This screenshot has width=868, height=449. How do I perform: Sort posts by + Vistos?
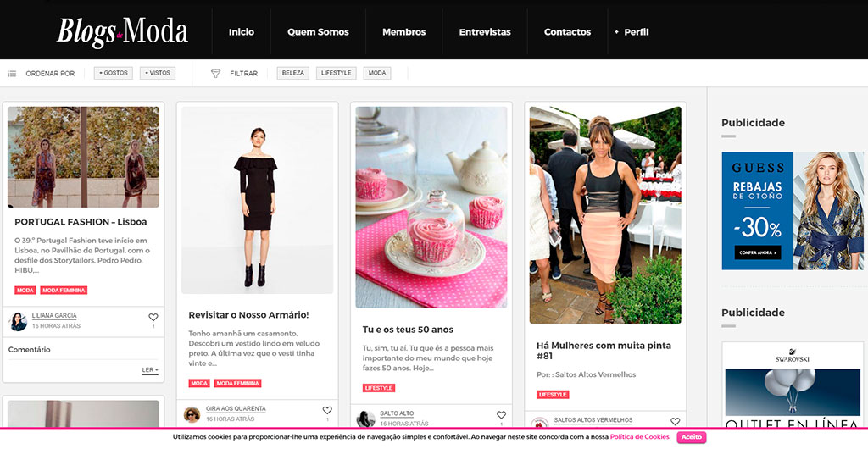point(158,73)
